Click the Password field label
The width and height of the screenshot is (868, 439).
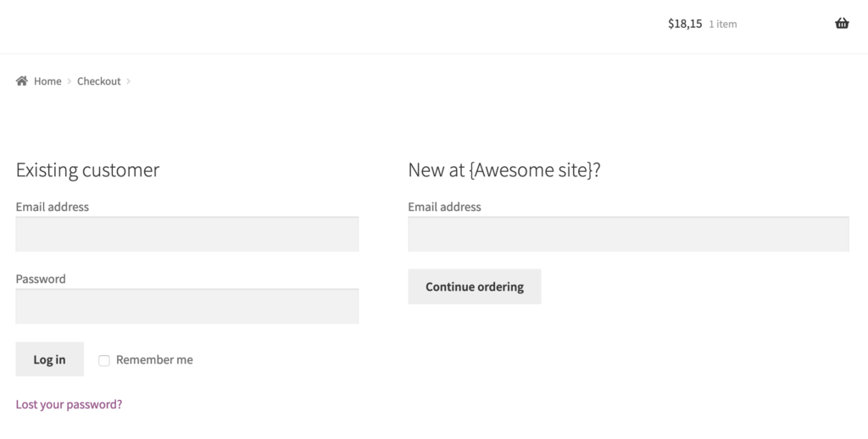click(x=41, y=279)
